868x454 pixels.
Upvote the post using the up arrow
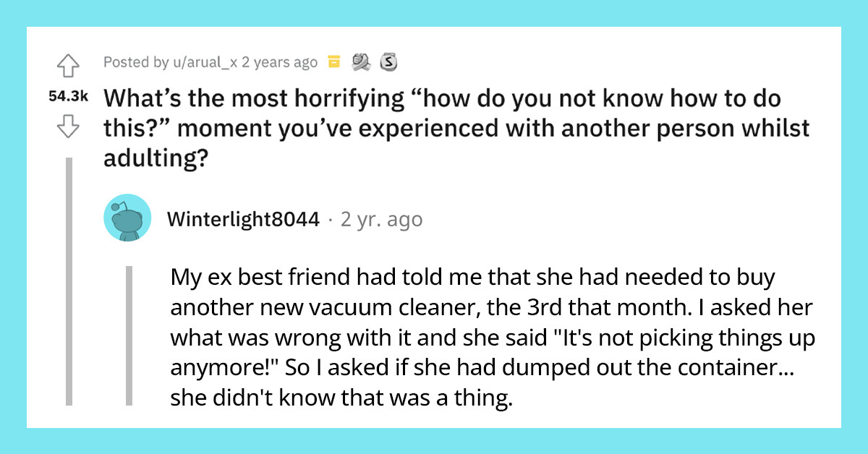pos(69,64)
